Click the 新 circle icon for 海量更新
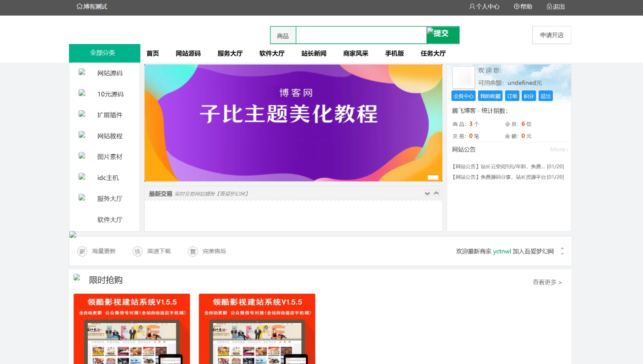The width and height of the screenshot is (643, 364). pos(82,252)
